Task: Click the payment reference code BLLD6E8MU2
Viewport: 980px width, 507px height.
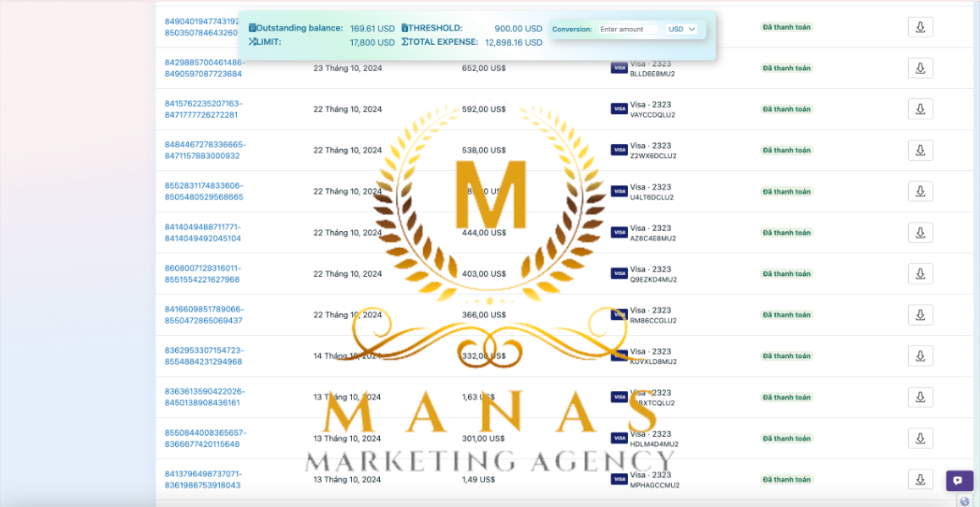Action: (x=652, y=74)
